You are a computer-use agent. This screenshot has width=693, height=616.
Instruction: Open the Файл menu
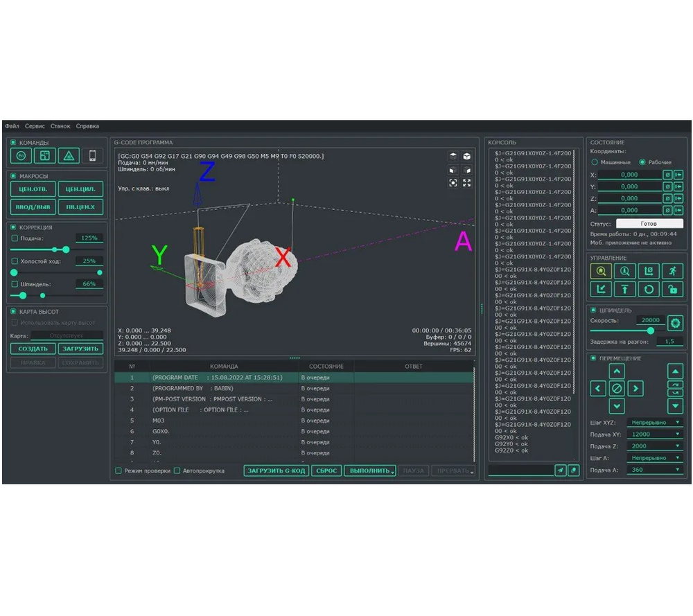[12, 126]
